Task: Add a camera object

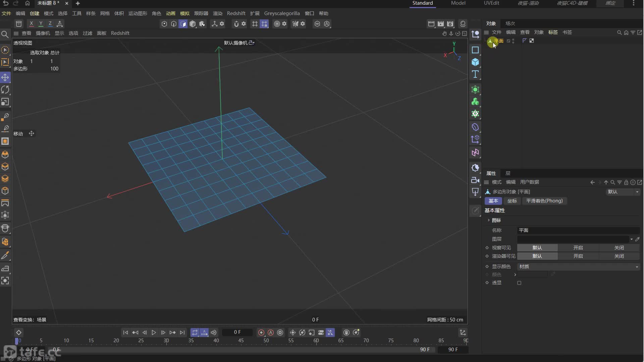Action: 475,180
